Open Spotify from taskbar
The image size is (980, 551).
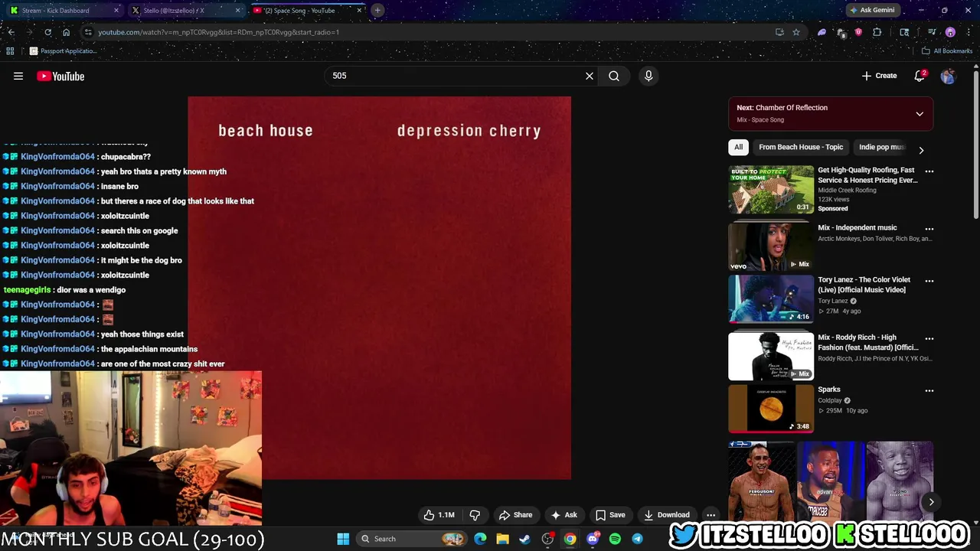(615, 539)
